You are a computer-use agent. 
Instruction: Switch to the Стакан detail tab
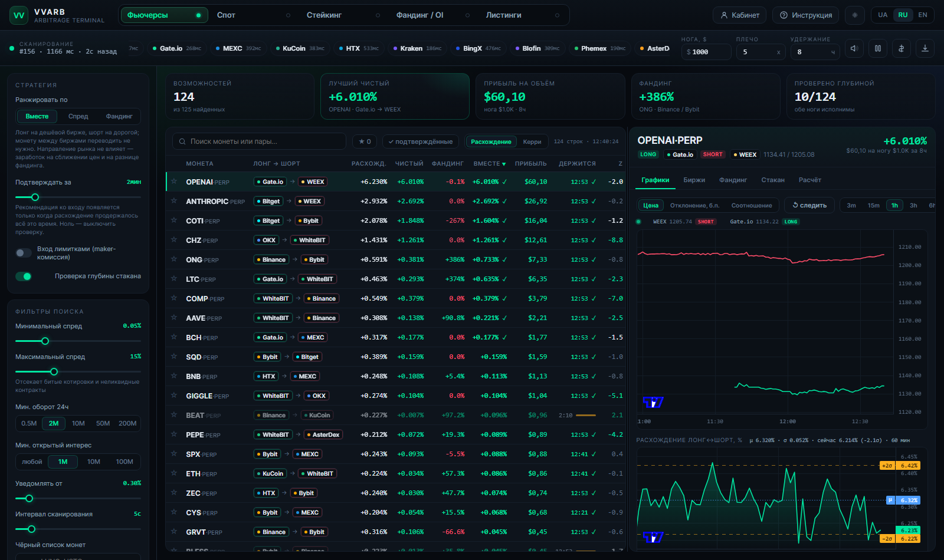[773, 180]
